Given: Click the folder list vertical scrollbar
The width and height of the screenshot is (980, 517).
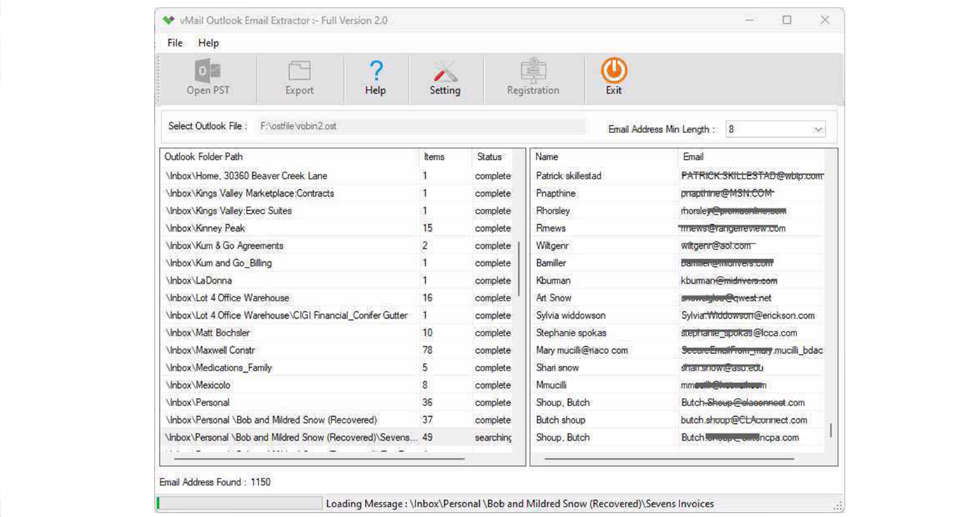Looking at the screenshot, I should [519, 269].
